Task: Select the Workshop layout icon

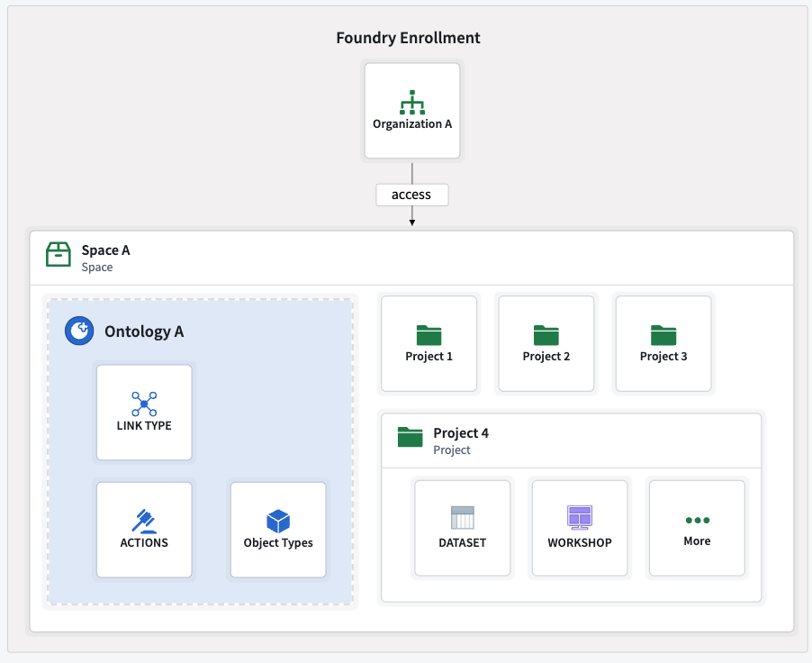Action: pos(580,517)
